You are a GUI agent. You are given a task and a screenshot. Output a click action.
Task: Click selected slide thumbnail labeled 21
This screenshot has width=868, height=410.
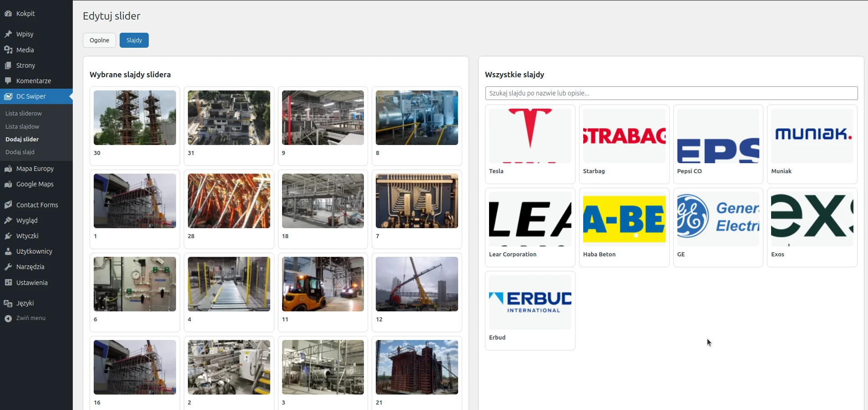pos(417,367)
